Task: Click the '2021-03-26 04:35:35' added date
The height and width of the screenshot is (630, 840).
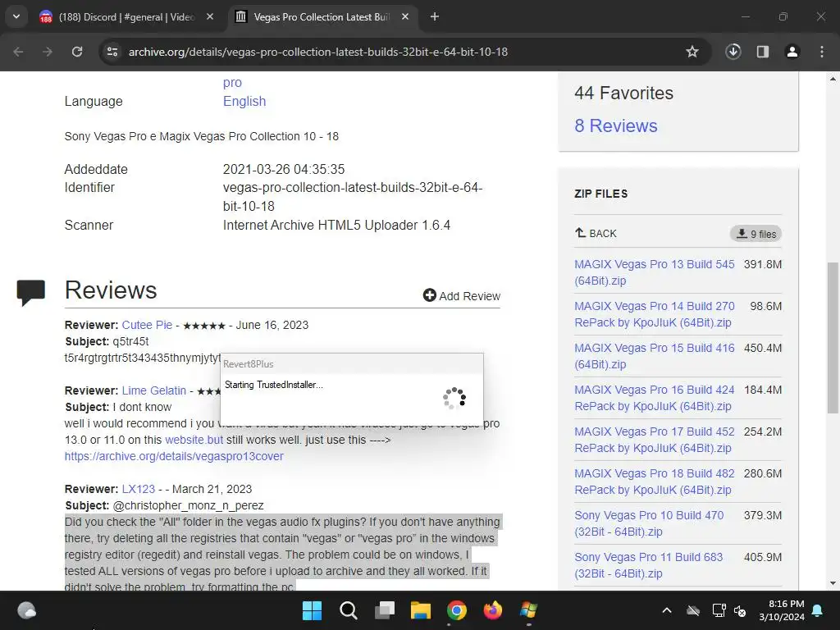Action: click(284, 169)
